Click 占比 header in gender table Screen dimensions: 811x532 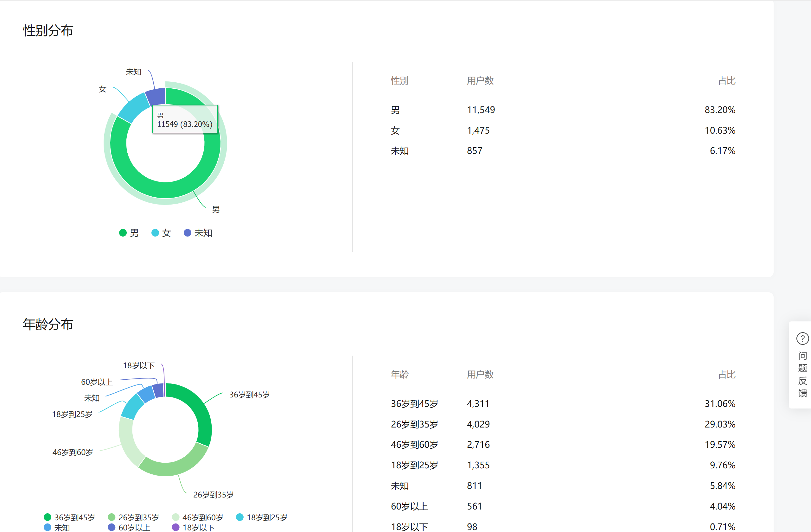pos(727,81)
